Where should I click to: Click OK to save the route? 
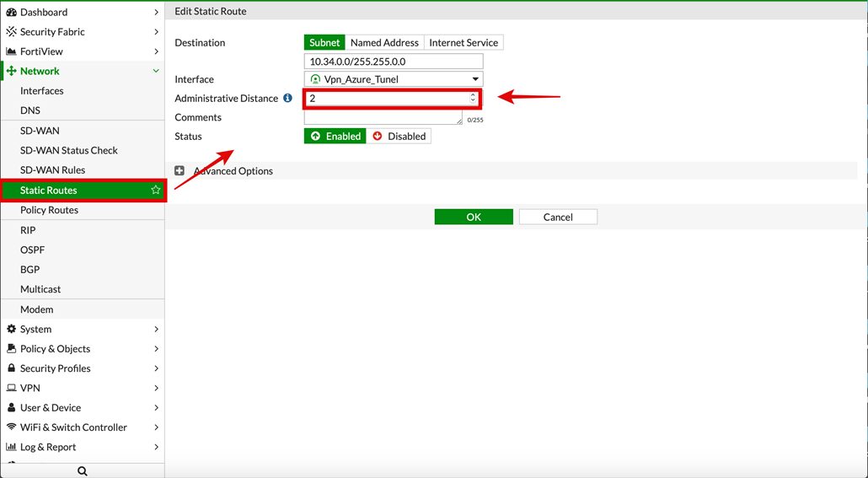tap(474, 218)
